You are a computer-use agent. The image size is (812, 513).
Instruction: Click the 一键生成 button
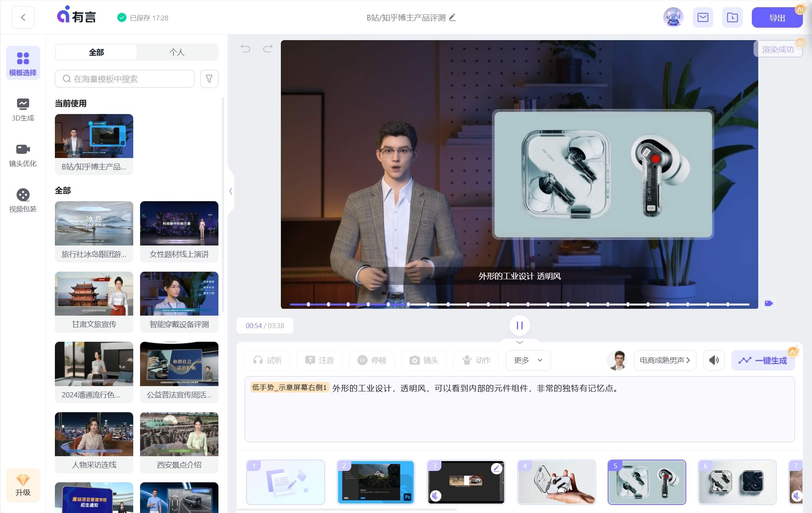coord(763,360)
